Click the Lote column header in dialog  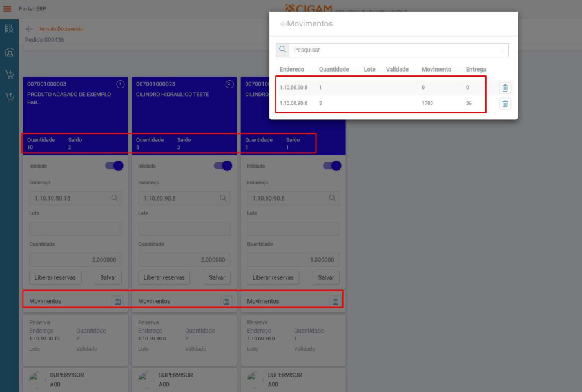(x=369, y=70)
